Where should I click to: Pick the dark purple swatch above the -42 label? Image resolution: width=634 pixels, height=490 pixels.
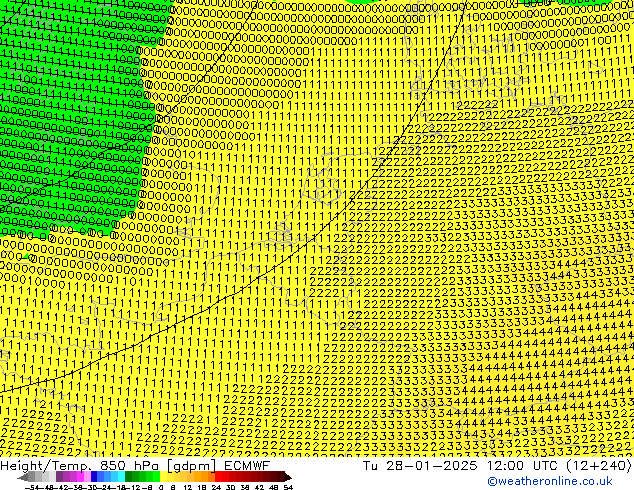[x=59, y=477]
